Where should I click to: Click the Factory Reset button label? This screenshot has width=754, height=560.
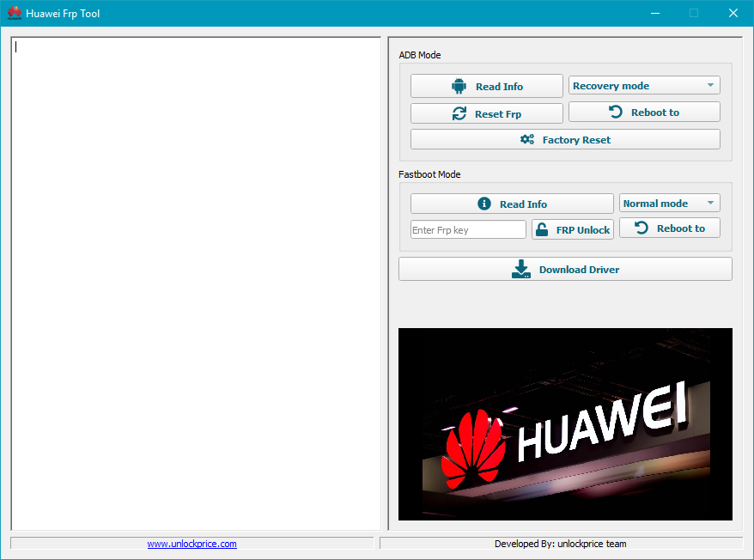(576, 140)
